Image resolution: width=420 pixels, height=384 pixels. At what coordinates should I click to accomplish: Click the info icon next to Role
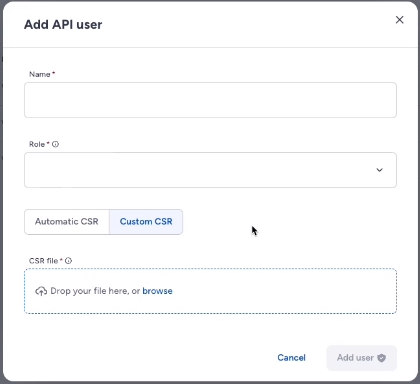55,144
